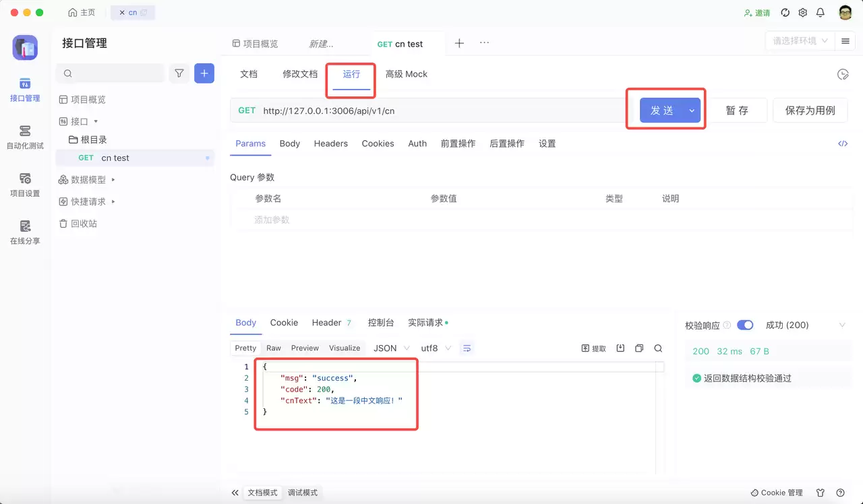This screenshot has width=863, height=504.
Task: Switch to the 修改文档 tab
Action: (x=300, y=74)
